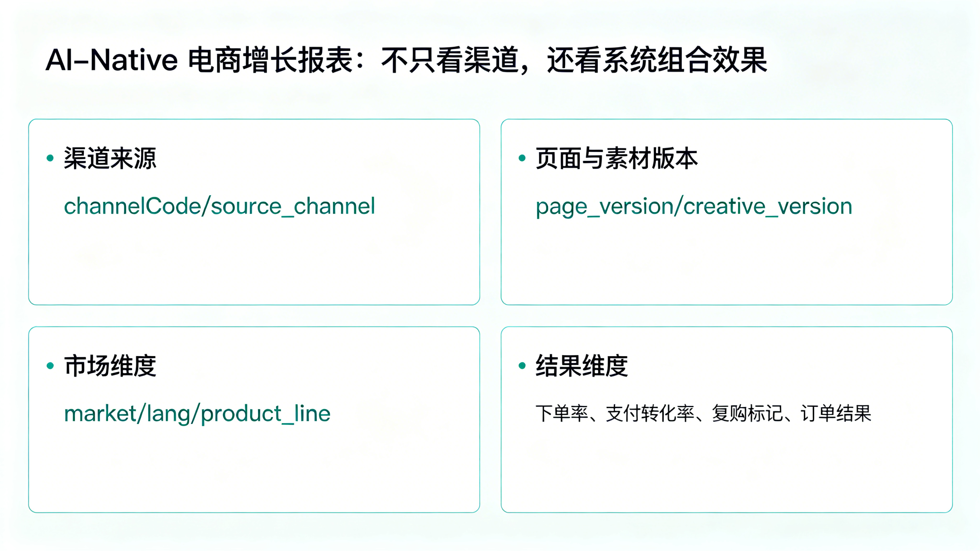Click the bullet dot beside 结果维度
Image resolution: width=980 pixels, height=551 pixels.
[x=522, y=366]
